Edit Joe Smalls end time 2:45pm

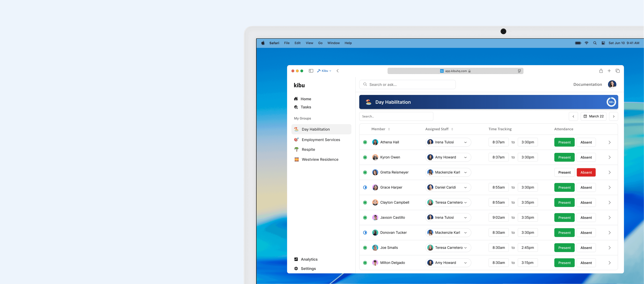[x=527, y=248]
